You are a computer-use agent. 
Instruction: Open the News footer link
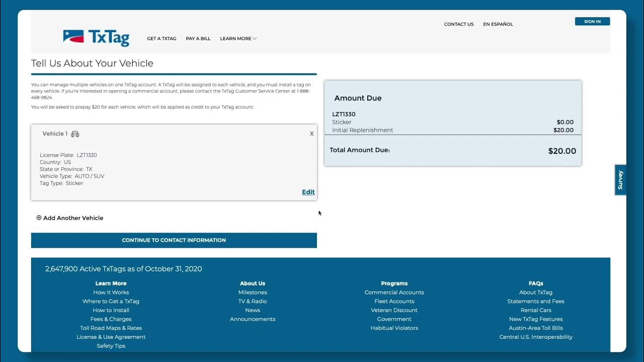pos(253,310)
